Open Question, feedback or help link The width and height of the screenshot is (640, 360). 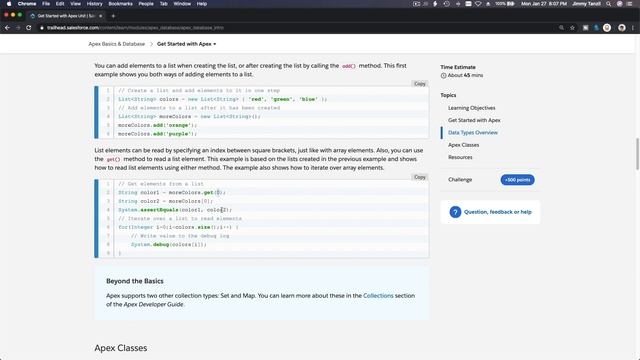coord(498,212)
